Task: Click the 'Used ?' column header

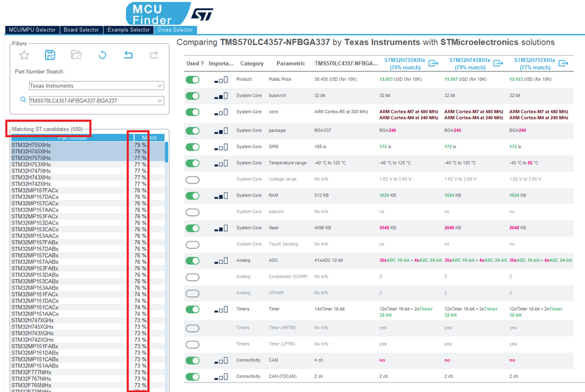Action: coord(195,63)
